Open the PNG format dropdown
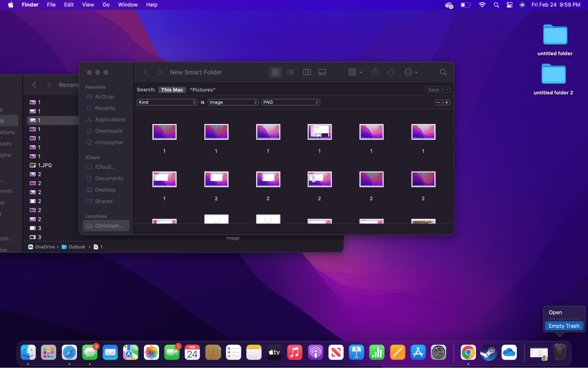This screenshot has height=368, width=588. click(x=291, y=102)
